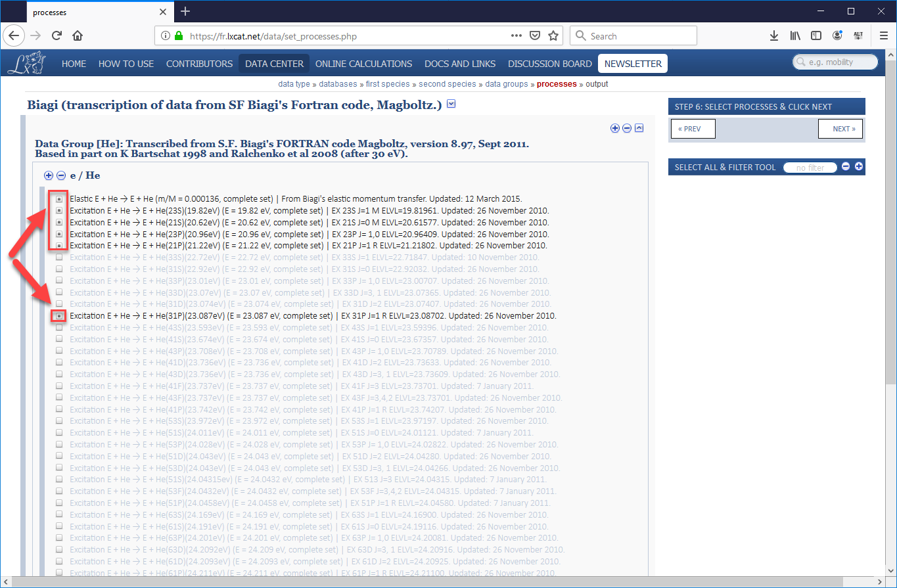
Task: Click minus icon in Select All & Filter Tool
Action: pyautogui.click(x=846, y=167)
